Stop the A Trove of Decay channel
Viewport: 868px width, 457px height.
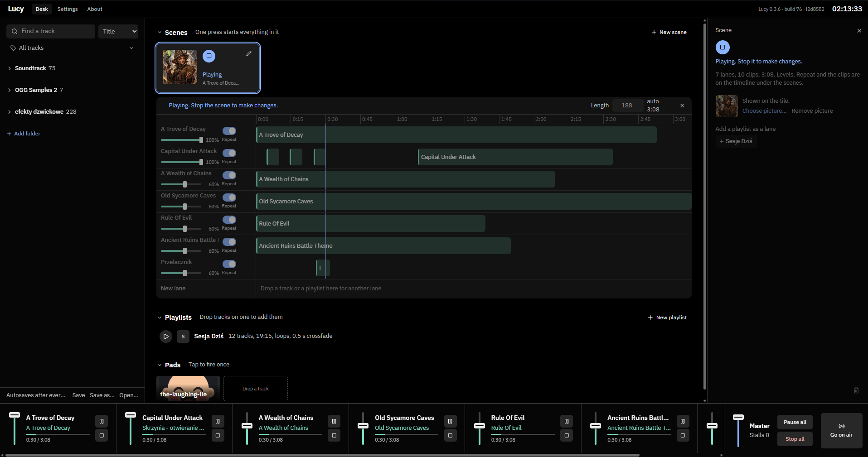coord(102,435)
